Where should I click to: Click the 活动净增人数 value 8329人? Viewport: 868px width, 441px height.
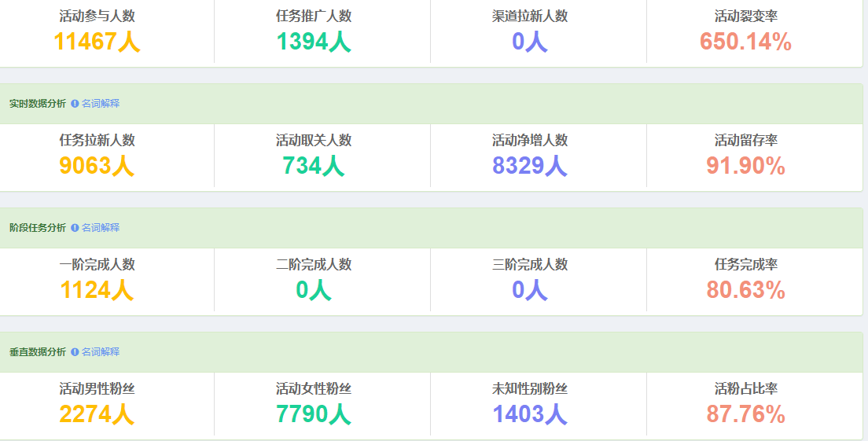[x=529, y=166]
